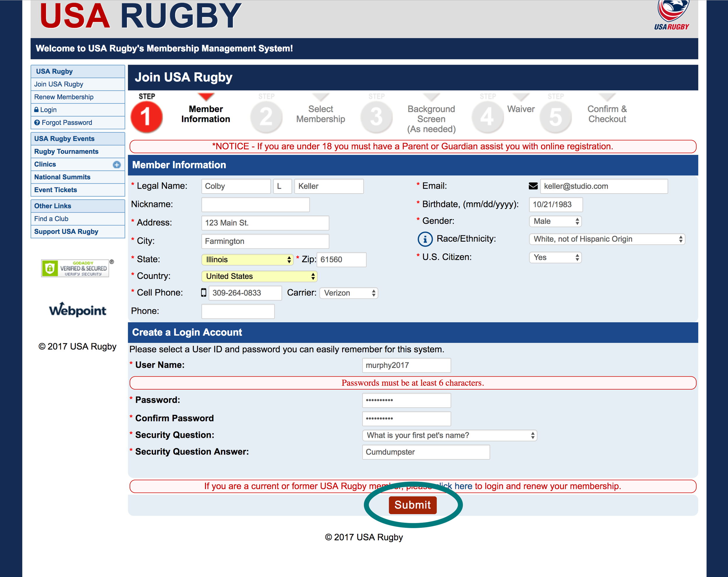Click the City field containing Farmington

pyautogui.click(x=265, y=241)
